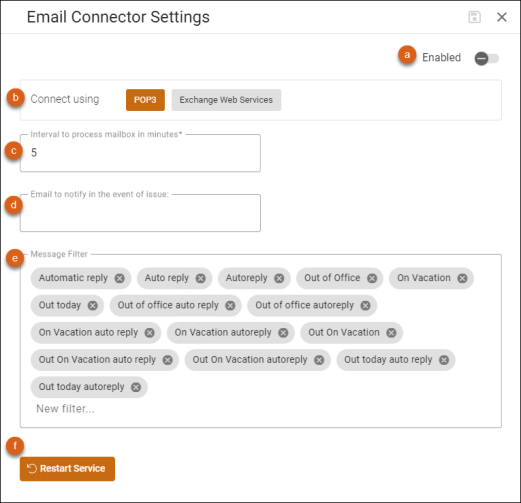Remove the 'Auto reply' filter chip
This screenshot has height=503, width=521.
[201, 278]
